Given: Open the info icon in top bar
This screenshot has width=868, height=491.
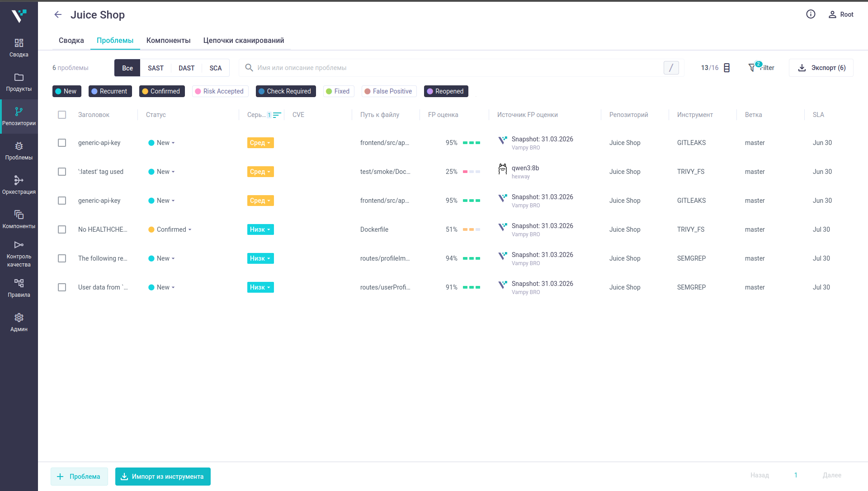Looking at the screenshot, I should pos(811,14).
